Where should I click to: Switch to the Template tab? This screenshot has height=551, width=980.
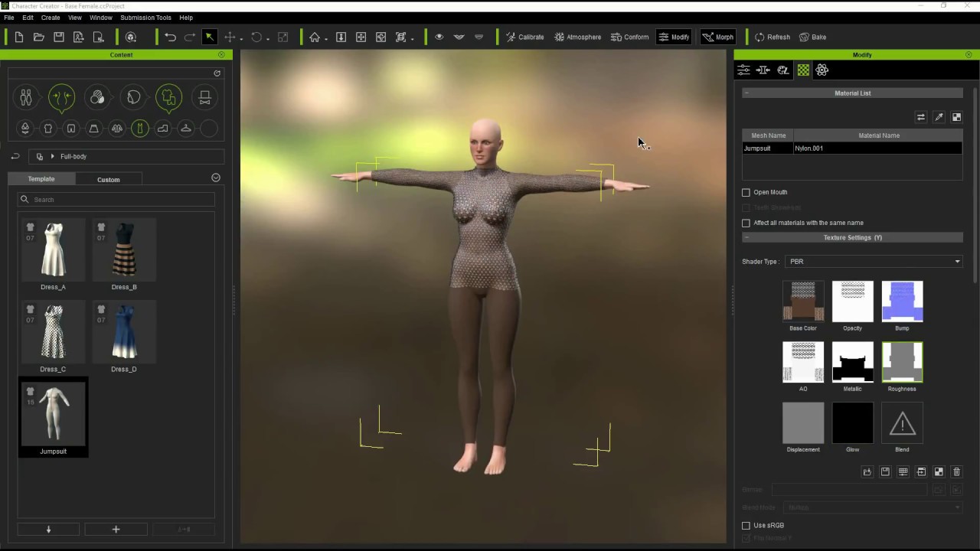pos(41,179)
